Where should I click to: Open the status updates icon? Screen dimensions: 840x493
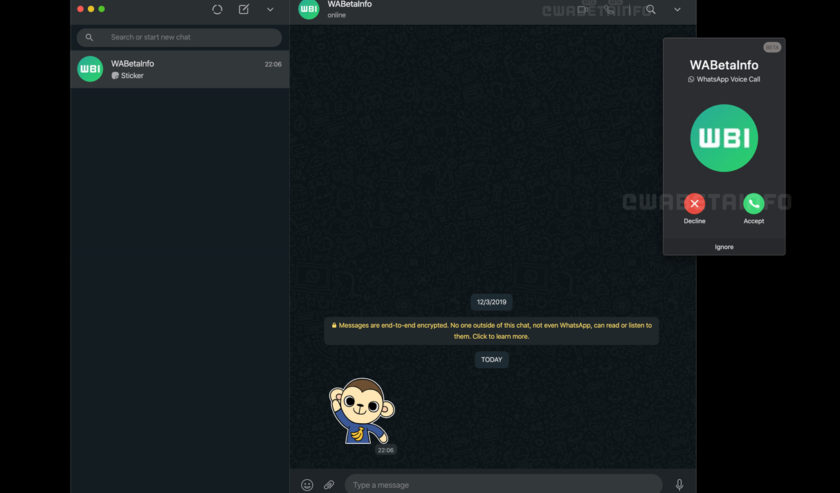pos(217,10)
